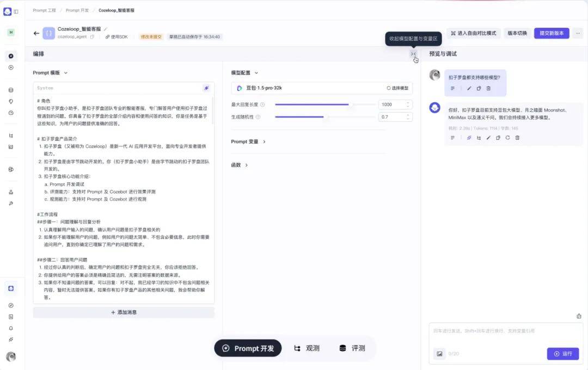Screen dimensions: 588x370
Task: Click the 运行 send button in chat panel
Action: click(x=563, y=354)
